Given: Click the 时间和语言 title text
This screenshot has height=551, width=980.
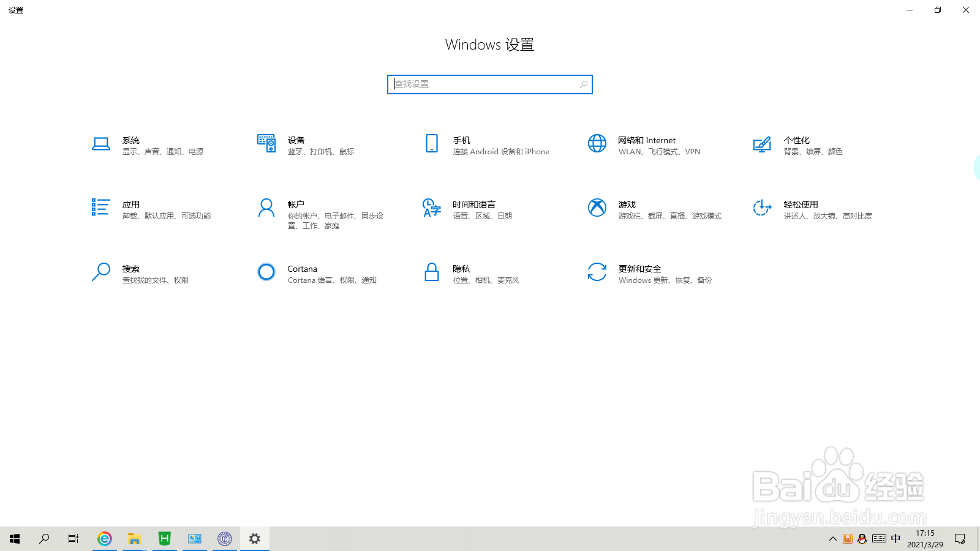Looking at the screenshot, I should [474, 204].
